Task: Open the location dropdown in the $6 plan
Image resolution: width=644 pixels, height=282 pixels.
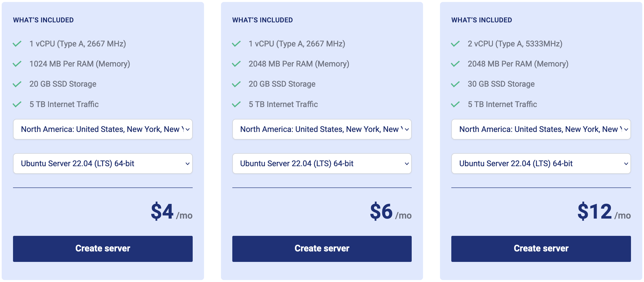Action: pos(322,129)
